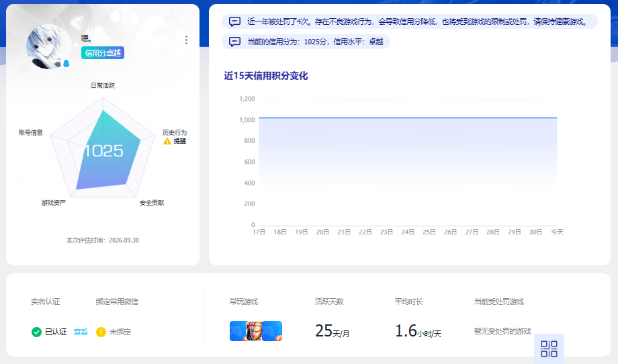Open the three-dot more options menu

click(x=187, y=40)
